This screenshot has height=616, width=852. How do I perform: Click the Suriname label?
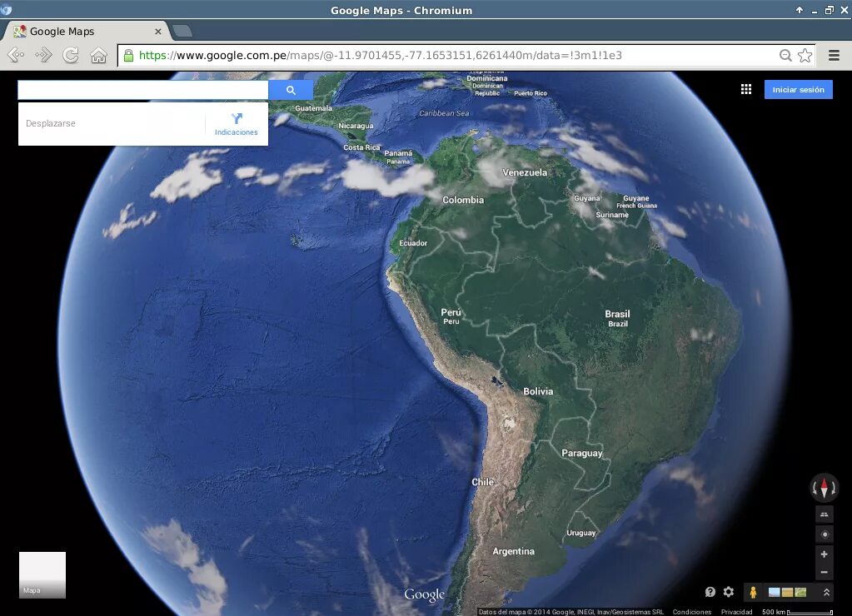(612, 215)
